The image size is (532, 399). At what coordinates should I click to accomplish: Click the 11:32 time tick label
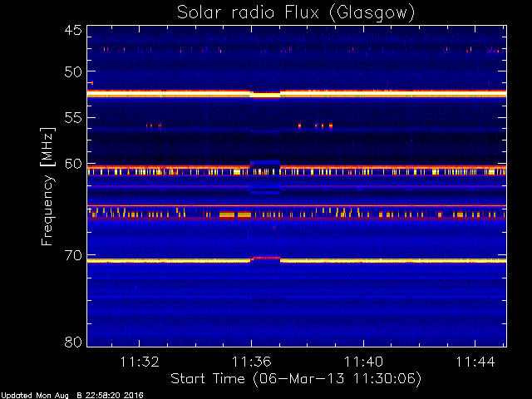pyautogui.click(x=140, y=362)
